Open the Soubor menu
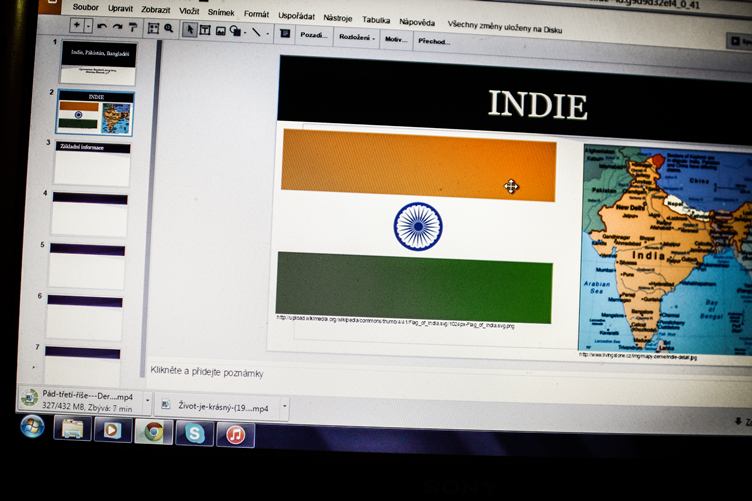 point(86,7)
